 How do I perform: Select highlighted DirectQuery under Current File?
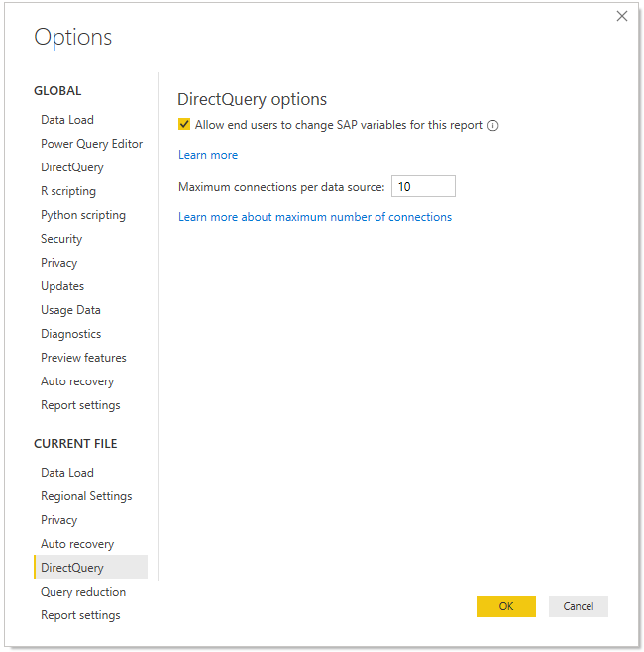[90, 568]
